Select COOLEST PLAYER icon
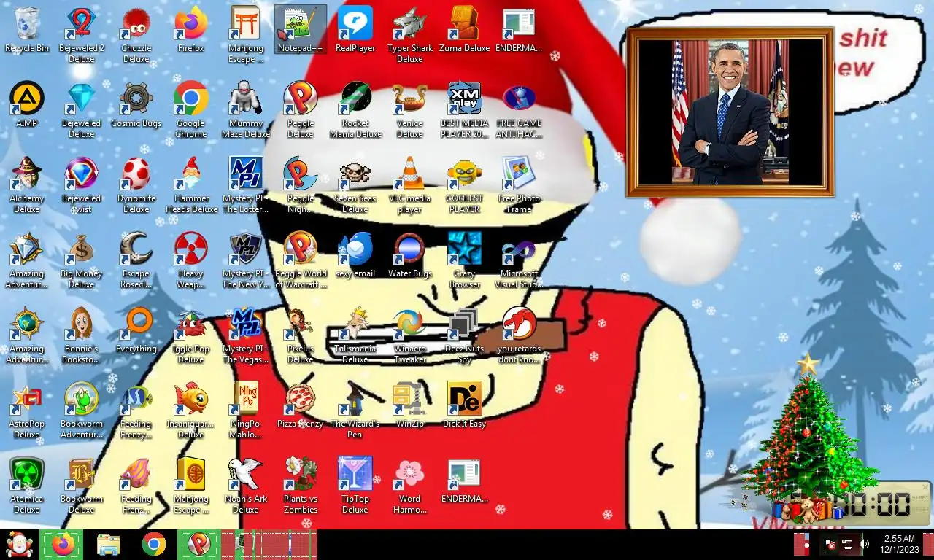 tap(465, 184)
